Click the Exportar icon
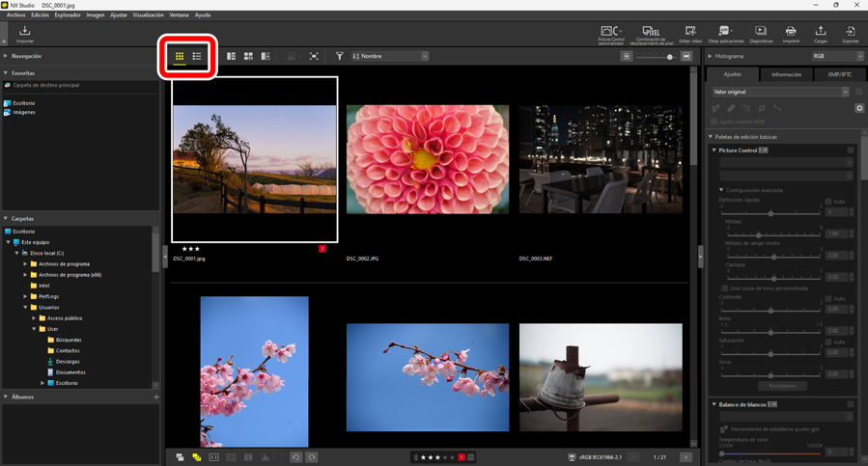This screenshot has width=868, height=466. (x=850, y=34)
